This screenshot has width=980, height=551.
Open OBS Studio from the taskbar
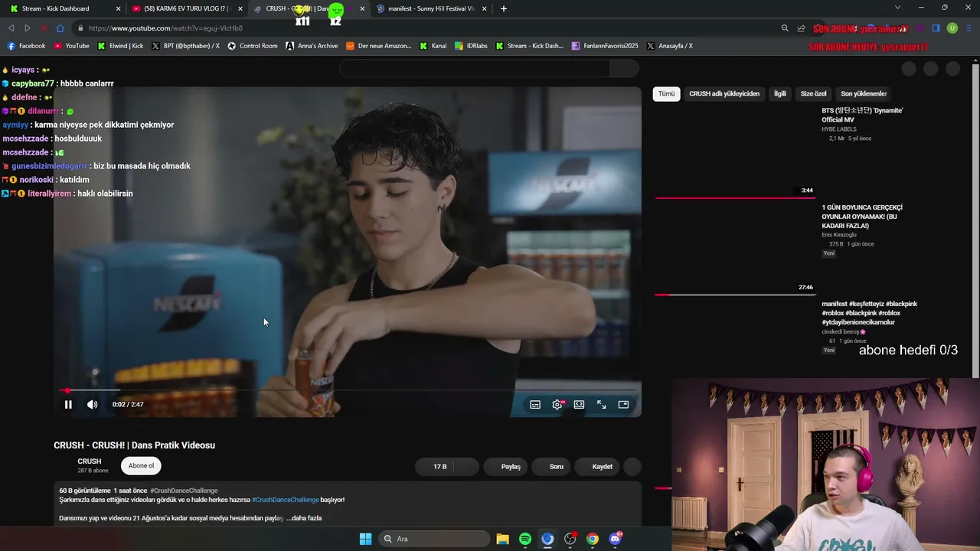[x=570, y=539]
